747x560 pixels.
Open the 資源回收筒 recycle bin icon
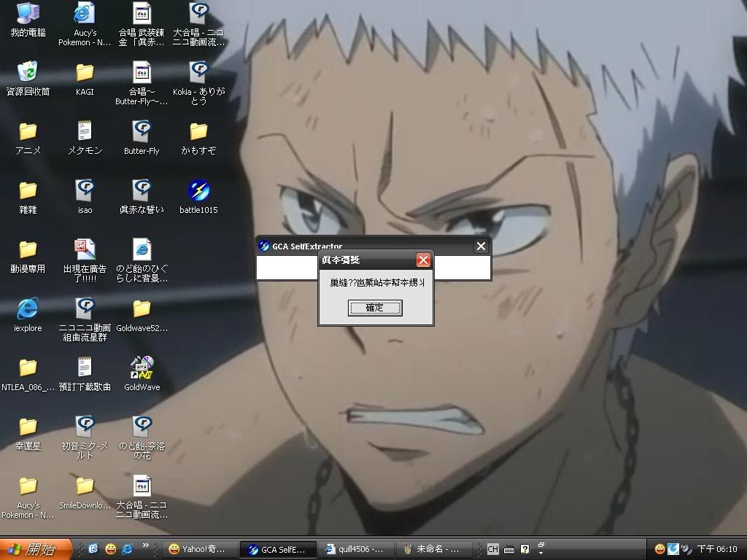click(x=28, y=78)
